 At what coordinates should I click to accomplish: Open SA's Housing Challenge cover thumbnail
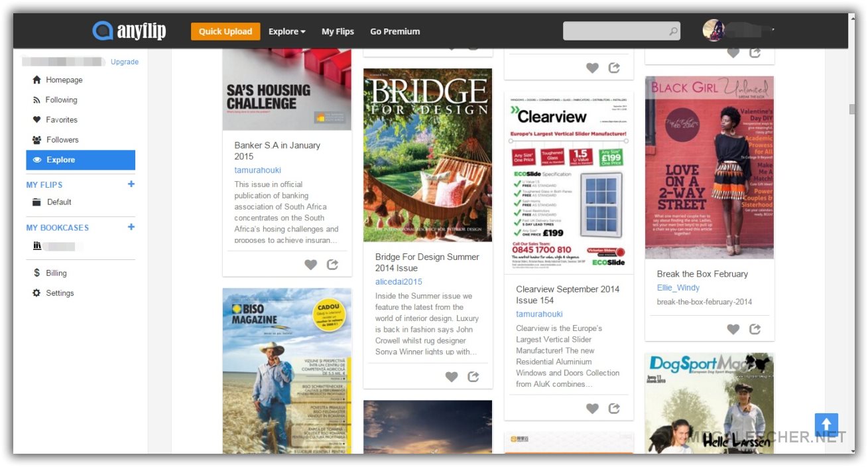click(x=287, y=90)
